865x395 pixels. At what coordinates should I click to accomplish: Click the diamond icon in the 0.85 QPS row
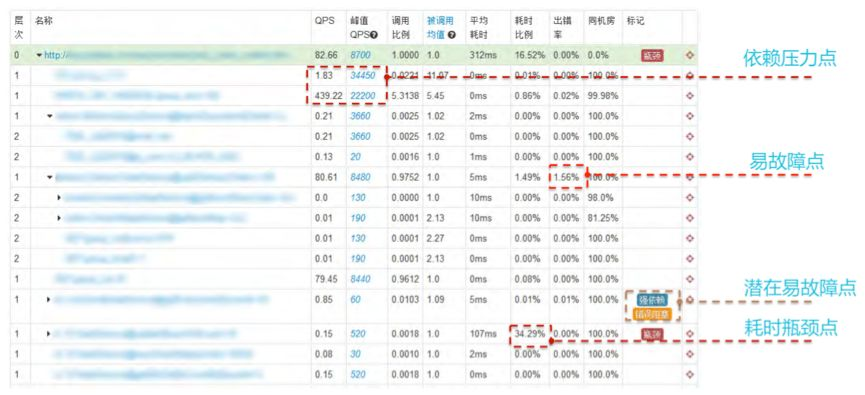tap(690, 300)
